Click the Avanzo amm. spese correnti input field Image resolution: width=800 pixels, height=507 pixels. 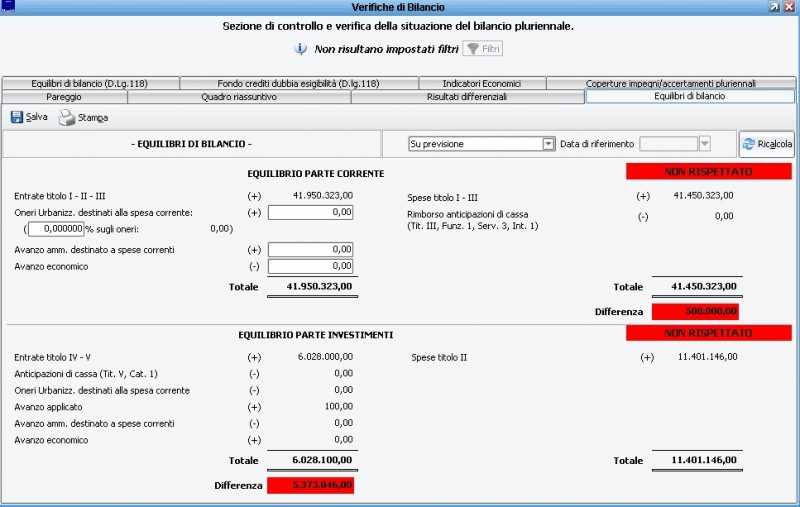point(311,249)
